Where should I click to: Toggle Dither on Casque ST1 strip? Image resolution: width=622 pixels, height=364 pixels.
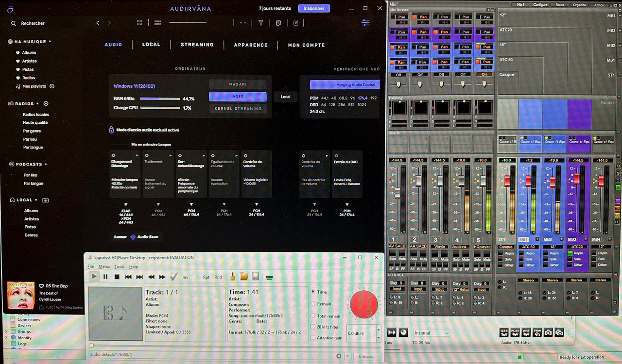(x=500, y=265)
